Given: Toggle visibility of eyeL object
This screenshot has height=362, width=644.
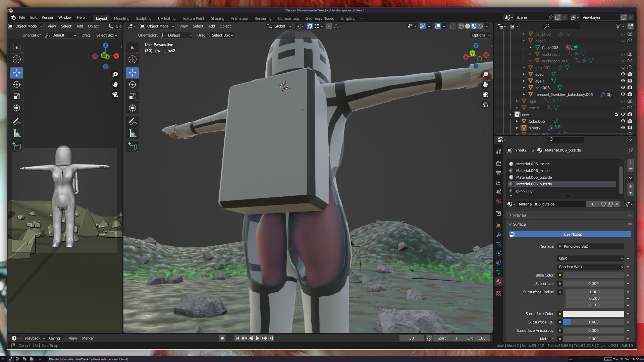Looking at the screenshot, I should [x=623, y=74].
